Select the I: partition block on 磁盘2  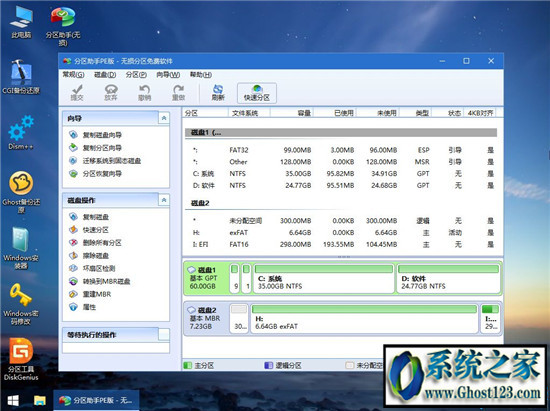pyautogui.click(x=490, y=318)
